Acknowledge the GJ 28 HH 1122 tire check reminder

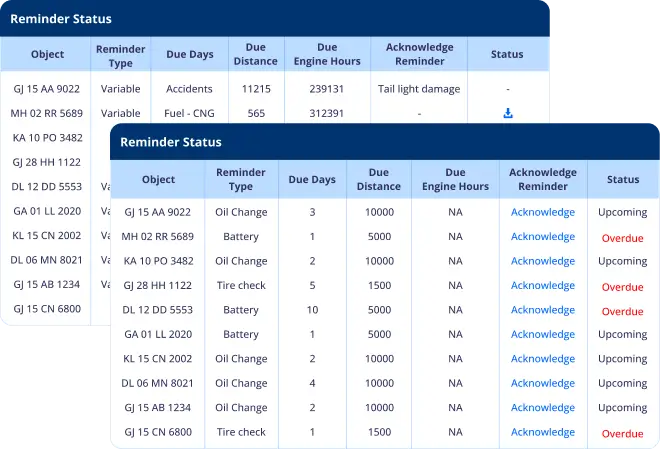click(543, 286)
